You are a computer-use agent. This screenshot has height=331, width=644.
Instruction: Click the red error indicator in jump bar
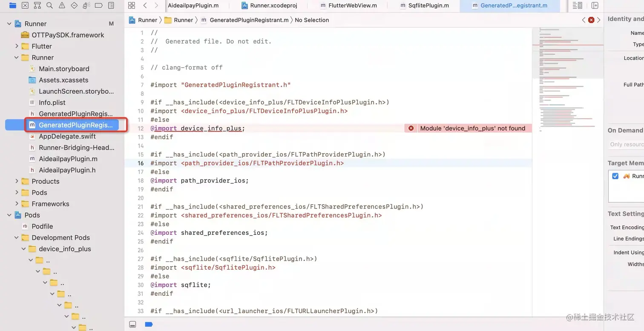[591, 20]
